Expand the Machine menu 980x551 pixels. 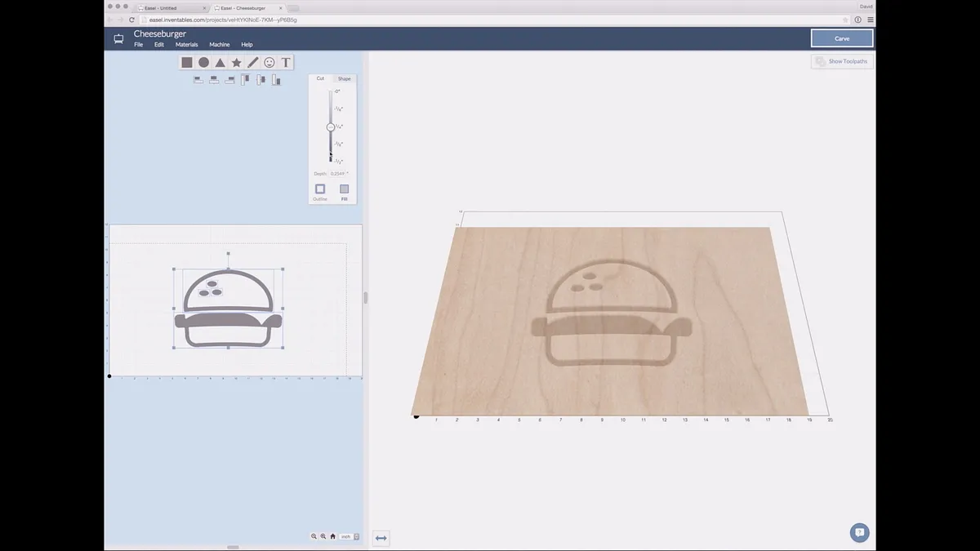pos(219,45)
